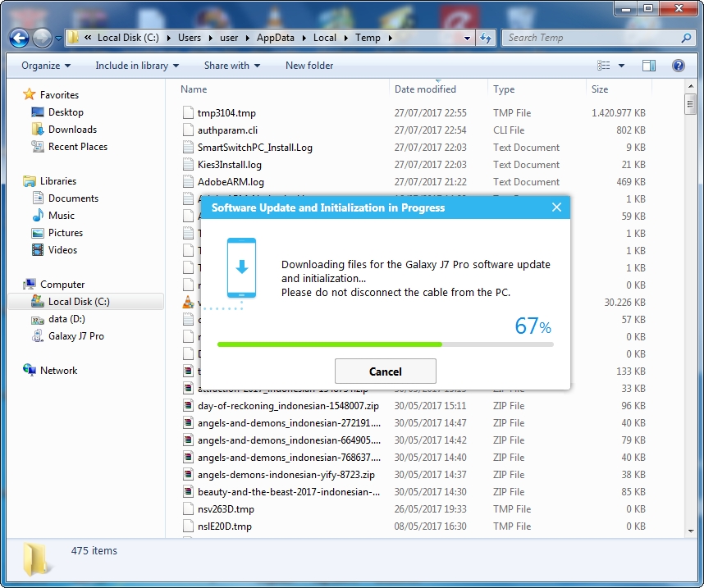704x588 pixels.
Task: Open Include in library menu
Action: click(137, 66)
